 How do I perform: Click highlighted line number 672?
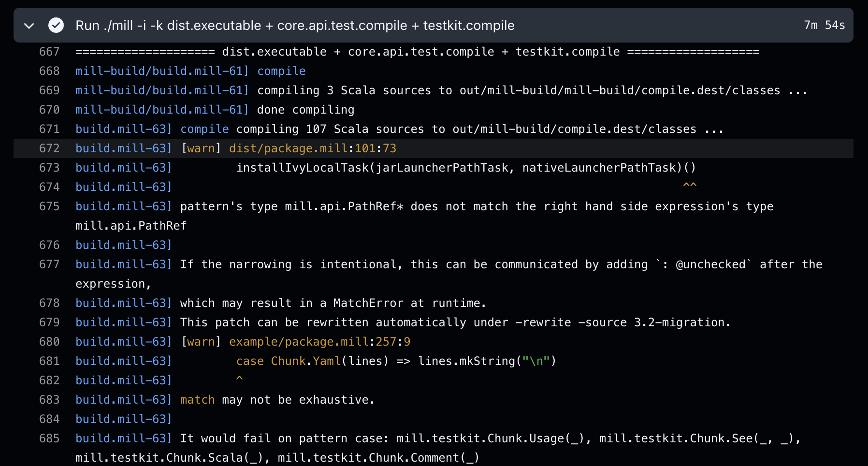[x=49, y=148]
